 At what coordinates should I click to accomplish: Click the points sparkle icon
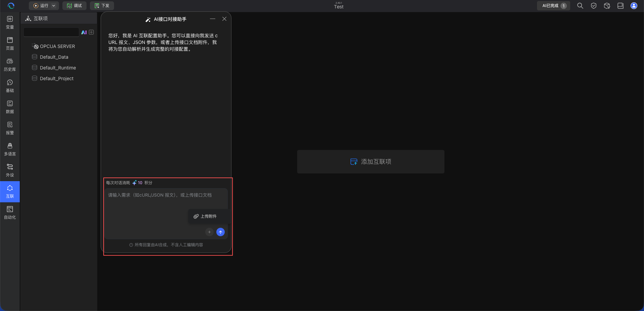134,183
